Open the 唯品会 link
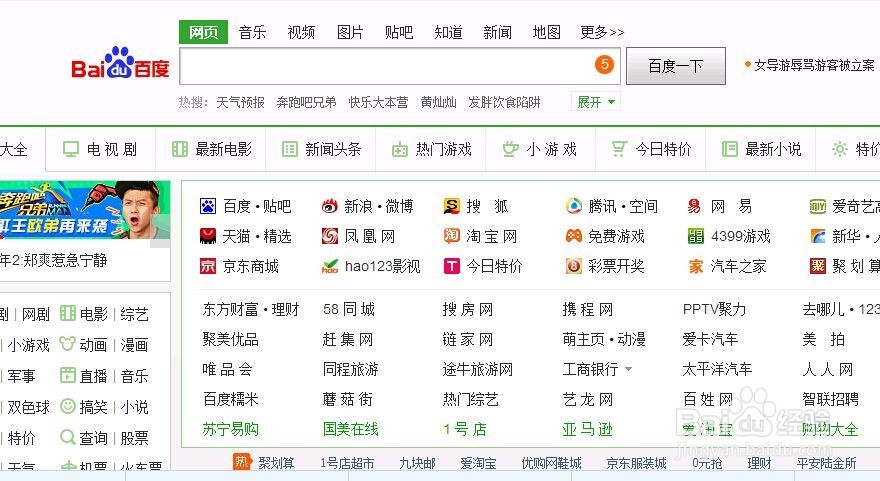The image size is (880, 481). click(x=227, y=369)
